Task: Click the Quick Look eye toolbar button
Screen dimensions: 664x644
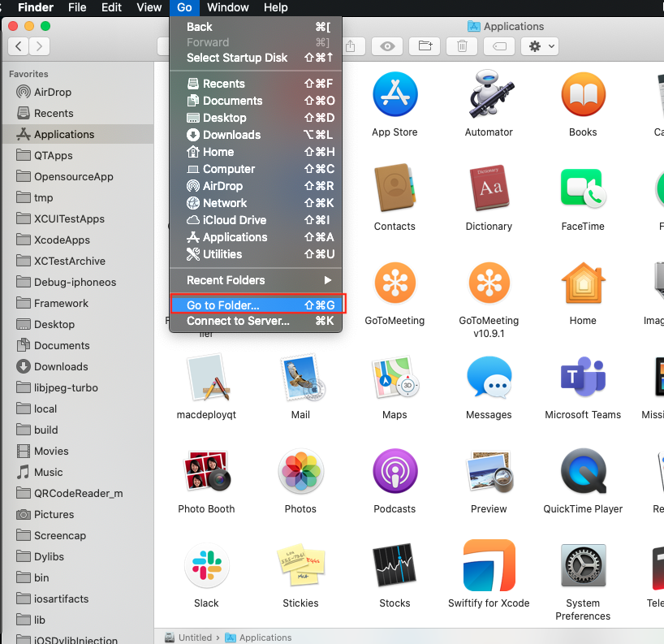Action: (387, 46)
